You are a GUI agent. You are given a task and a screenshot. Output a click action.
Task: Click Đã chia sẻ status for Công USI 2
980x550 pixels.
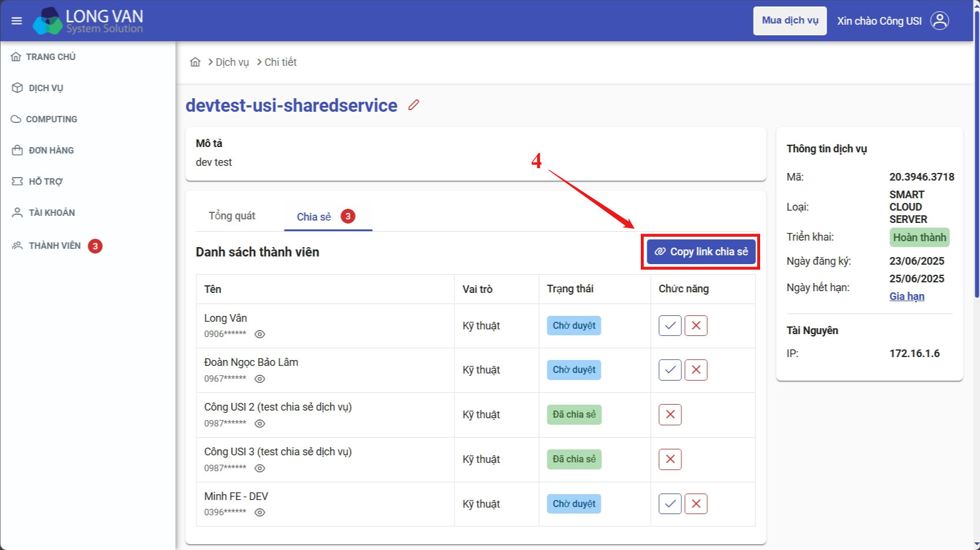[x=574, y=415]
